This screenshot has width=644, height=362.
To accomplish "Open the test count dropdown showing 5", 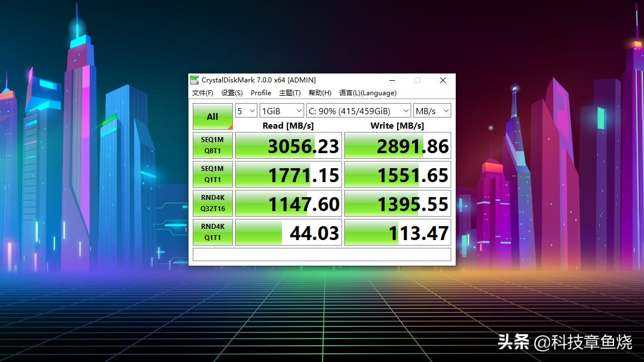I will coord(246,111).
